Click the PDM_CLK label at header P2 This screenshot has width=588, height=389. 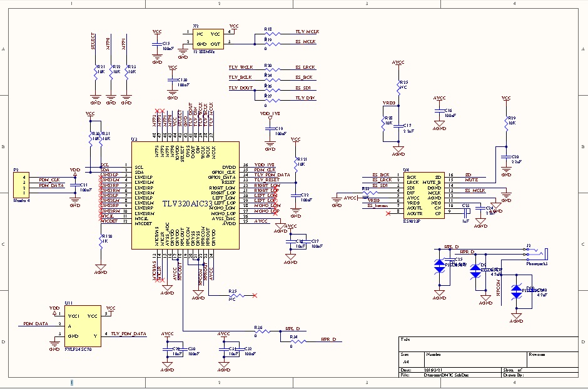49,180
